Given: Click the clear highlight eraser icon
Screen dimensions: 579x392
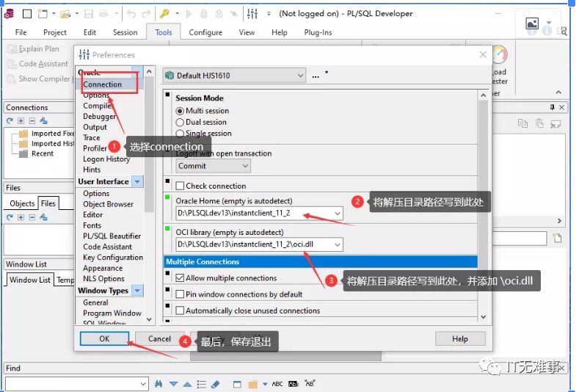Looking at the screenshot, I should [x=215, y=384].
